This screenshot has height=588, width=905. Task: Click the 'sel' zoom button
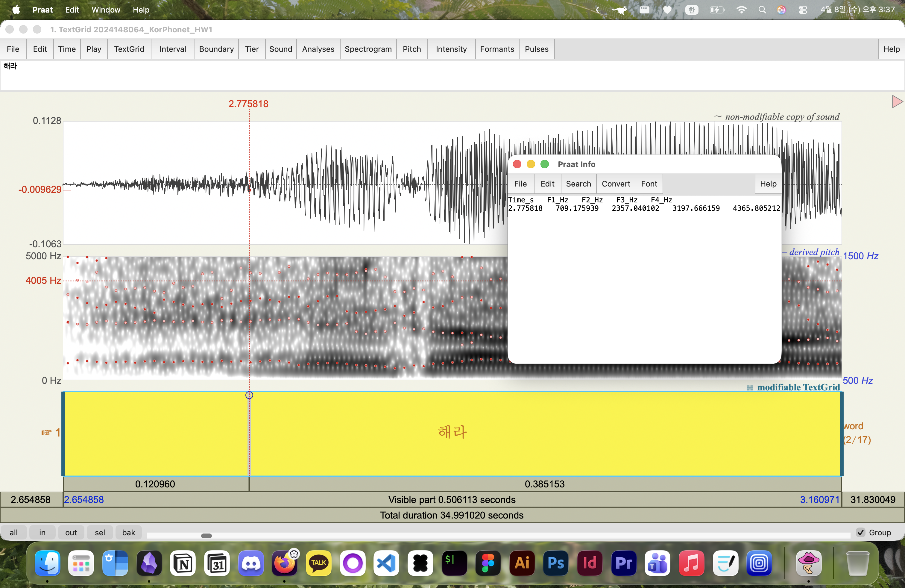coord(100,533)
